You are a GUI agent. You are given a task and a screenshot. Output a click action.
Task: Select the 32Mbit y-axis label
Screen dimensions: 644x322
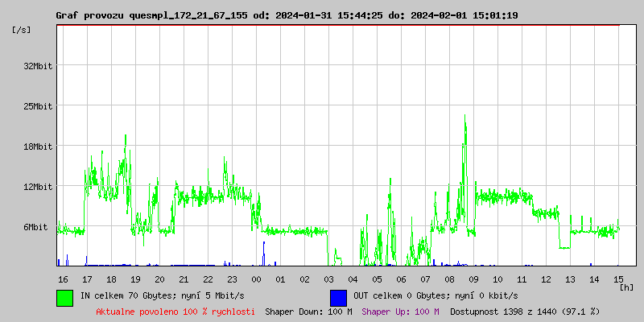click(38, 66)
